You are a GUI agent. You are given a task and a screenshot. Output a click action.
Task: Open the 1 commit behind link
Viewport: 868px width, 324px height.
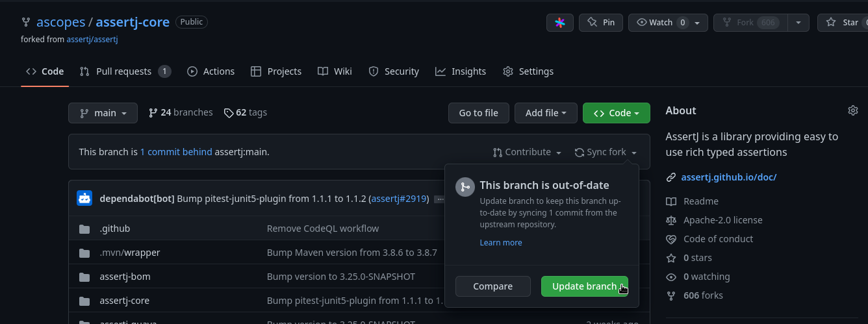click(x=176, y=152)
